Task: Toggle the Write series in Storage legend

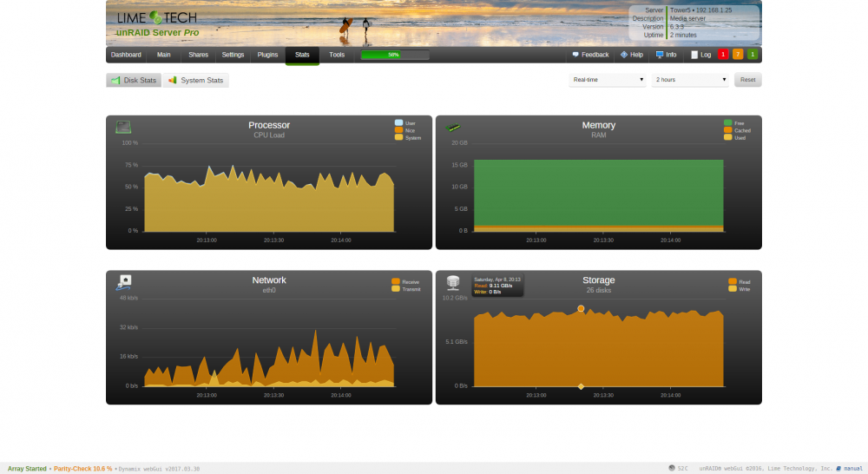Action: (740, 289)
